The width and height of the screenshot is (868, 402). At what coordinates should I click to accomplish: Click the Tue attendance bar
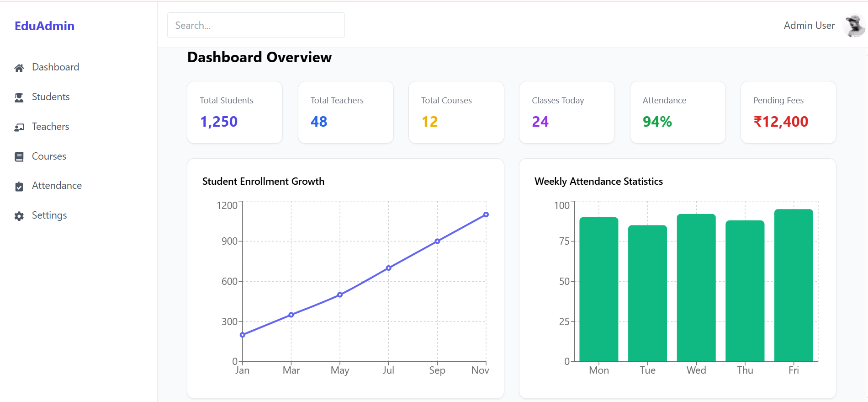click(x=647, y=293)
